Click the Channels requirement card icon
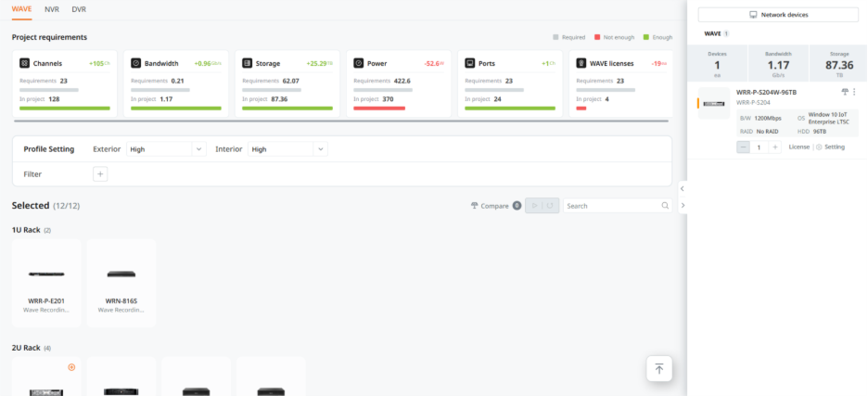Screen dimensions: 868x396 tap(24, 63)
